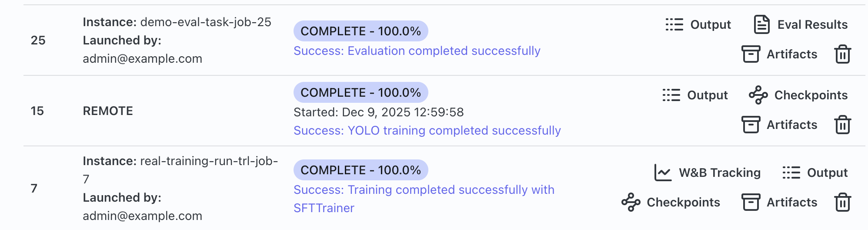Open Output for eval job 25
This screenshot has width=868, height=230.
click(698, 25)
